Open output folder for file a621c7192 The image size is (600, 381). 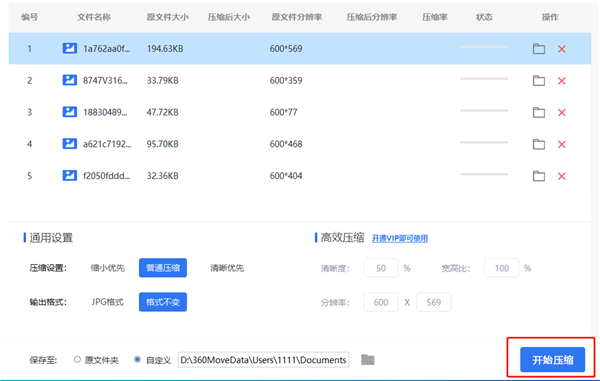click(539, 144)
